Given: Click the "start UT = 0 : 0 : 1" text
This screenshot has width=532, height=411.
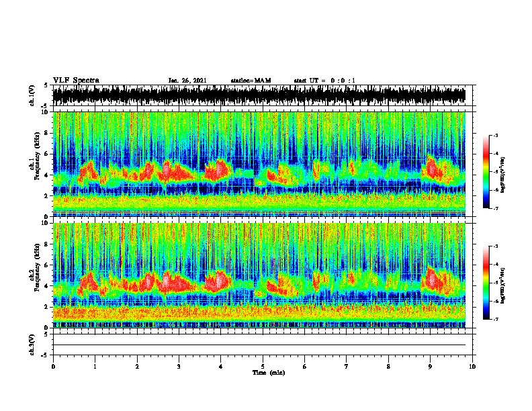Looking at the screenshot, I should click(x=324, y=81).
